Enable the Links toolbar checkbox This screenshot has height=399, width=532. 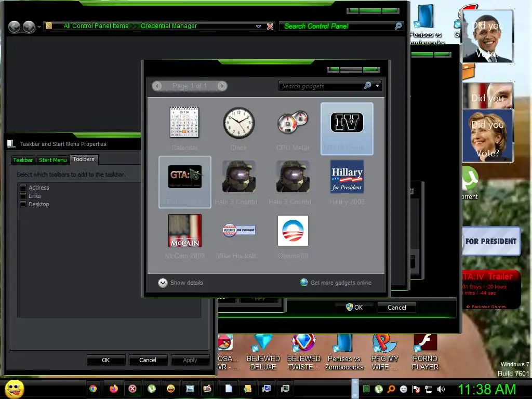coord(23,196)
